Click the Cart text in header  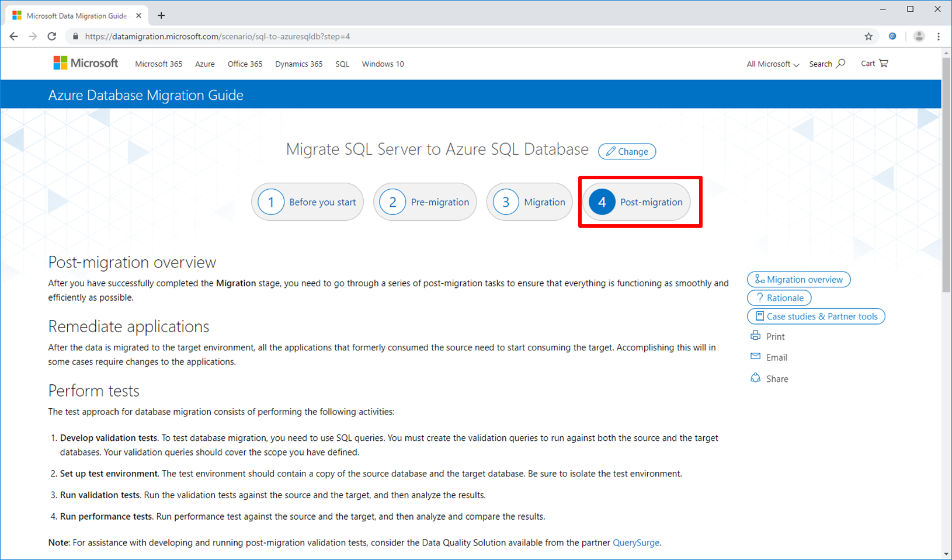point(868,63)
